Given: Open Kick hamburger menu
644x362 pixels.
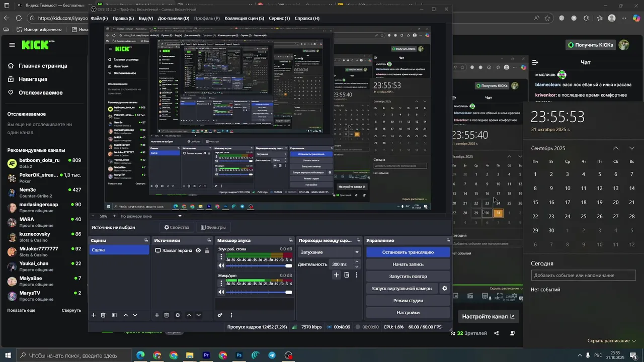Looking at the screenshot, I should [x=12, y=45].
